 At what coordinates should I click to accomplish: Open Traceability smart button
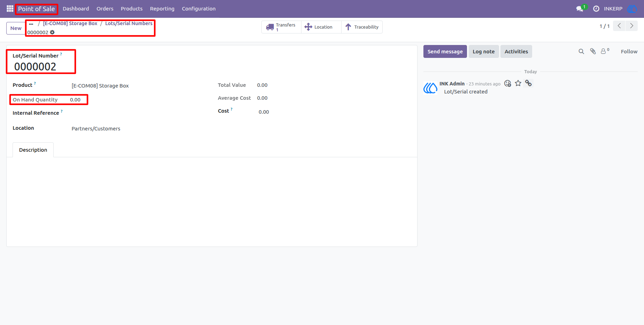coord(362,27)
